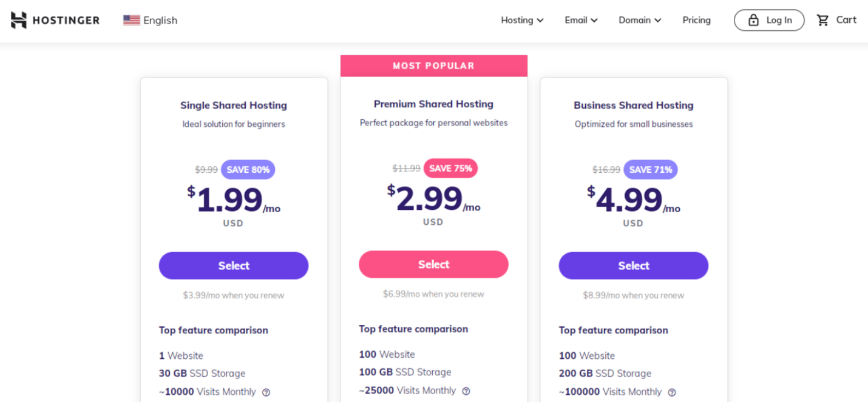The width and height of the screenshot is (868, 402).
Task: Open the Pricing menu item
Action: click(x=696, y=20)
